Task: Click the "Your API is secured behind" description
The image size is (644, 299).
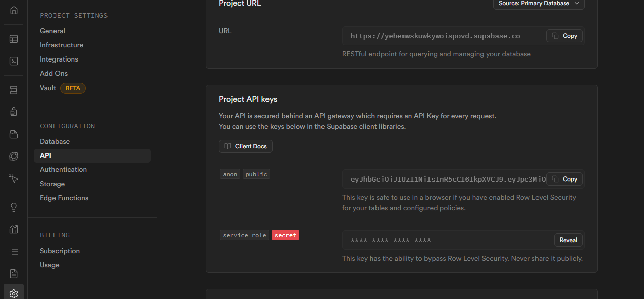Action: pyautogui.click(x=357, y=121)
